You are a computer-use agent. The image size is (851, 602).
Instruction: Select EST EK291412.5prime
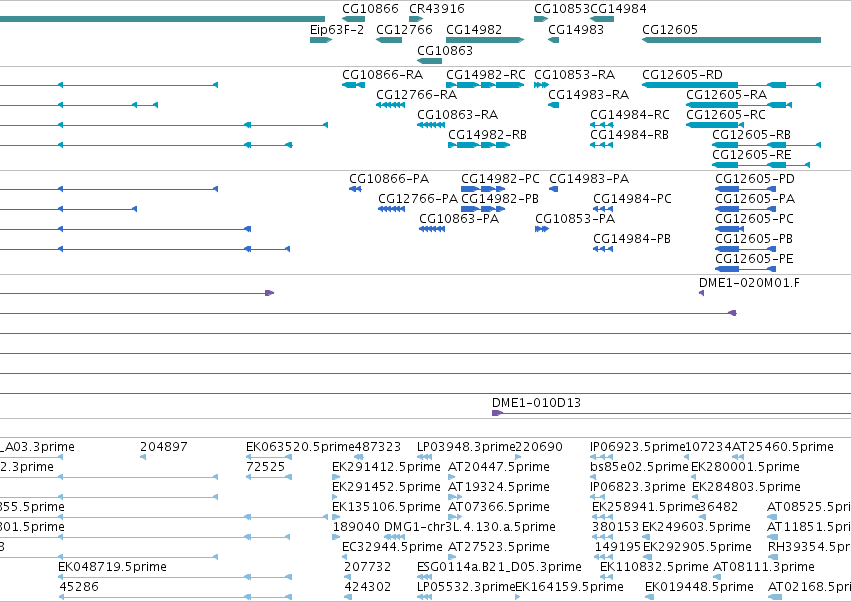386,467
